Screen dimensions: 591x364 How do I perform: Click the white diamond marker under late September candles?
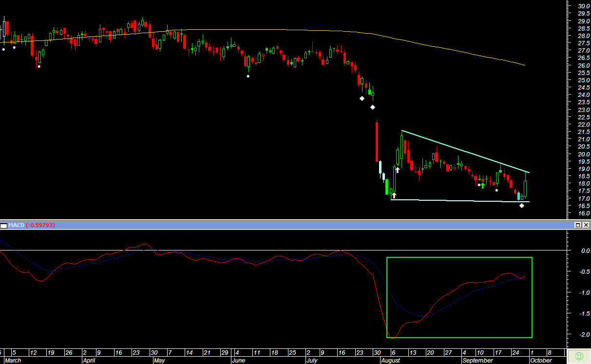pyautogui.click(x=522, y=206)
